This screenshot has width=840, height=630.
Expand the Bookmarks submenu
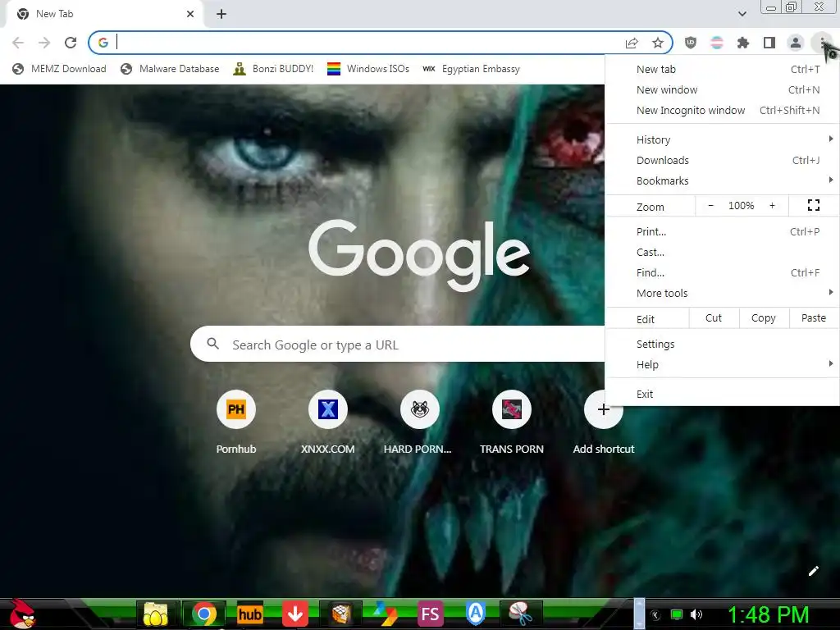pos(722,181)
